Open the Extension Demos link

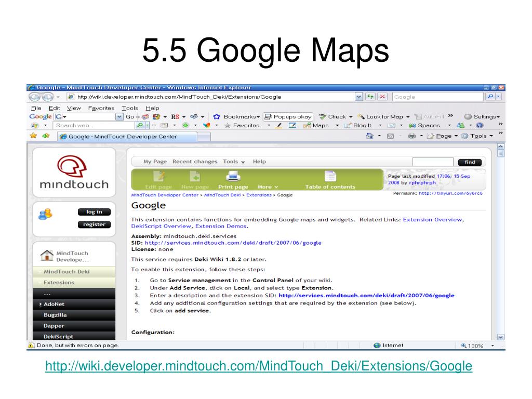point(220,226)
